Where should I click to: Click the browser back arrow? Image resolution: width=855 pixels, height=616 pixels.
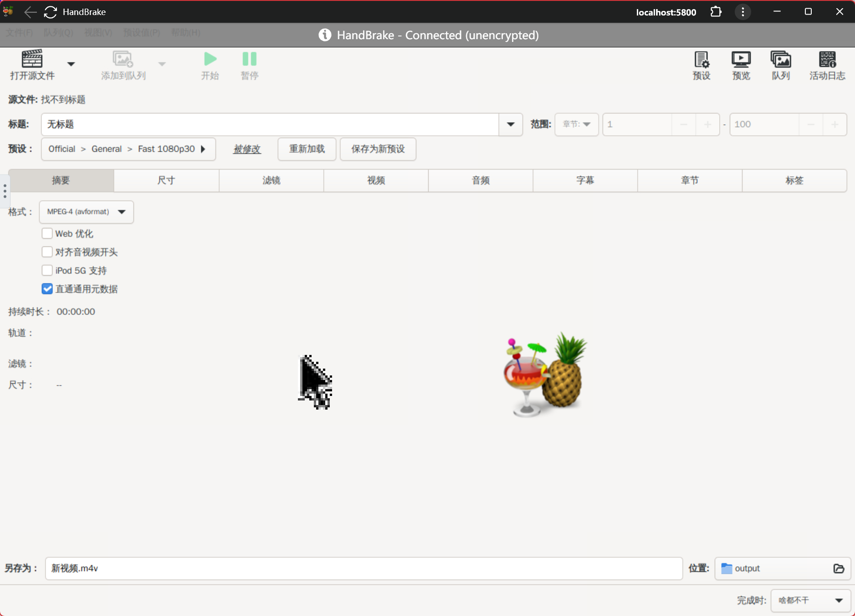pyautogui.click(x=30, y=12)
